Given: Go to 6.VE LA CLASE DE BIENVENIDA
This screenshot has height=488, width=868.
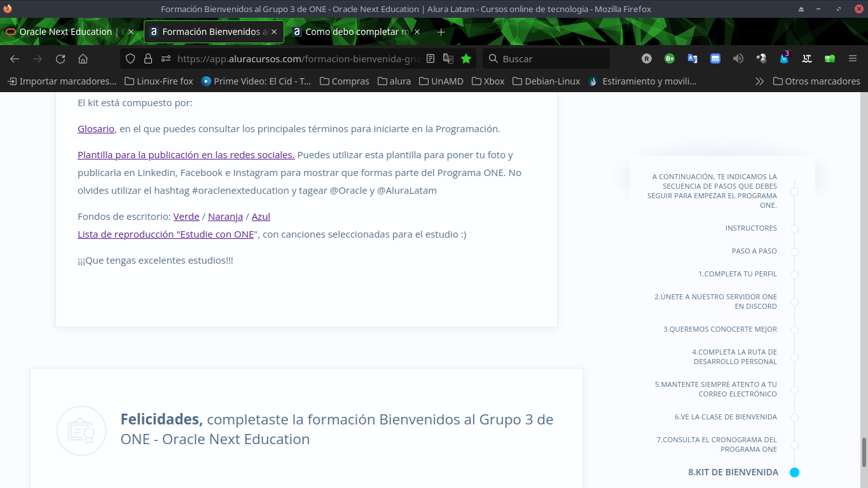Looking at the screenshot, I should point(726,417).
